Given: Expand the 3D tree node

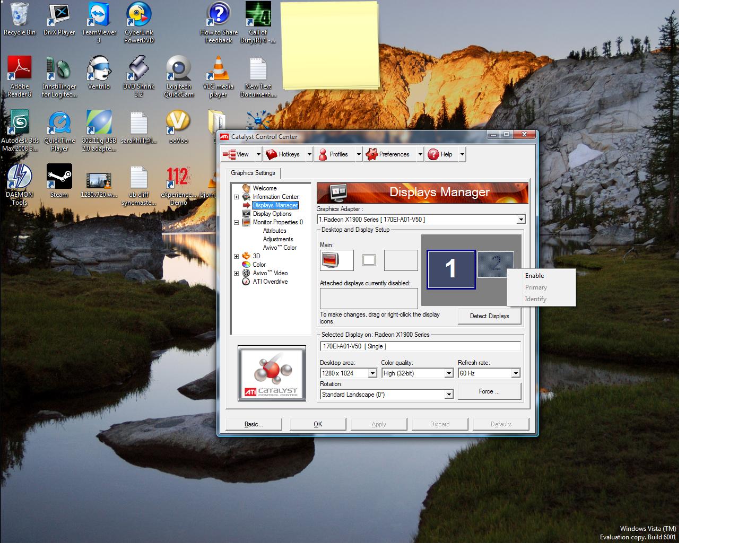Looking at the screenshot, I should click(x=236, y=256).
